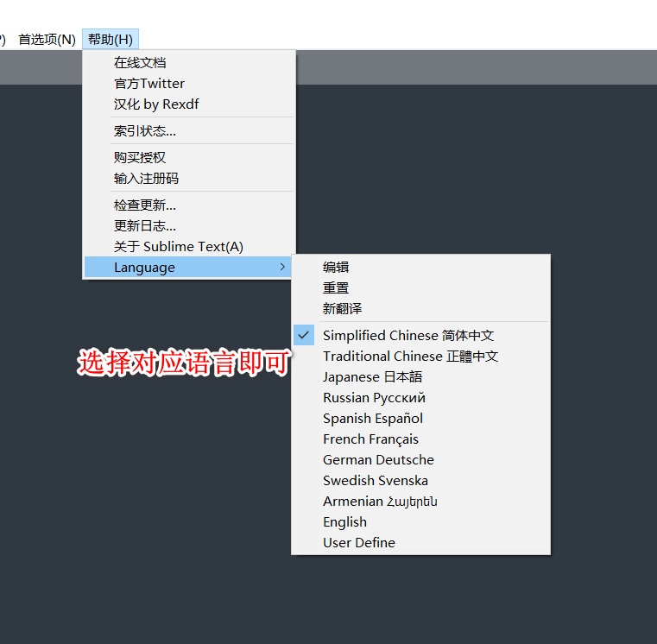Switch language to Russian Русский

coord(420,398)
